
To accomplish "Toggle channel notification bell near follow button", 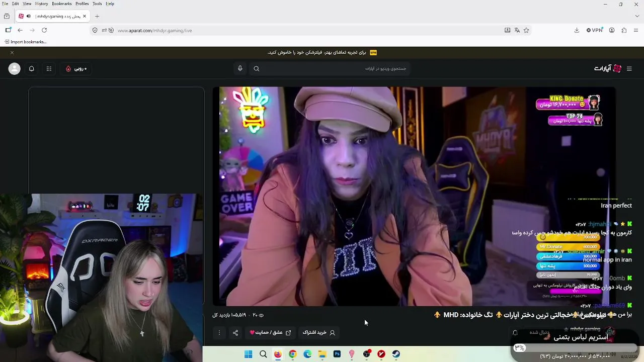I will point(515,332).
